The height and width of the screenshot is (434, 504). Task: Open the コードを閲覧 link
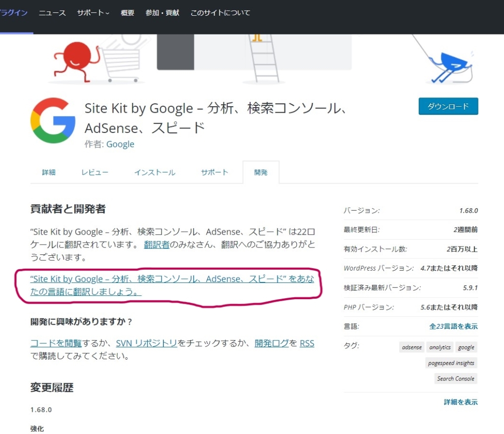tap(56, 343)
